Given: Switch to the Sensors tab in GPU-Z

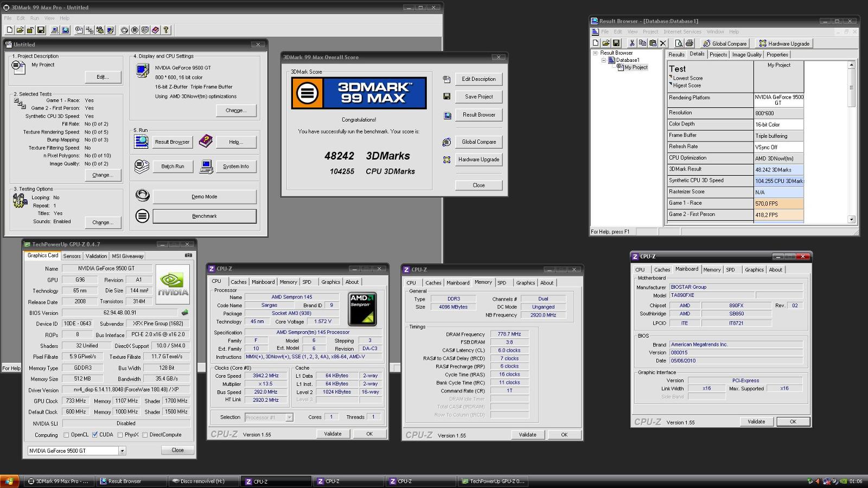Looking at the screenshot, I should (x=72, y=256).
